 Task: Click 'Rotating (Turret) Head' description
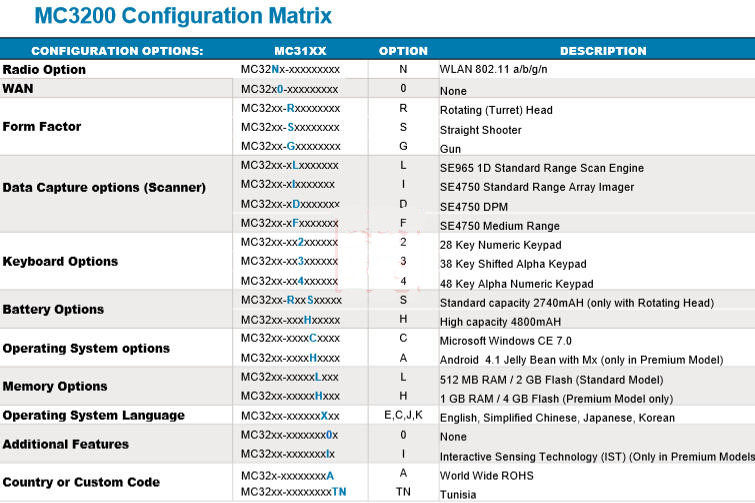[x=496, y=110]
